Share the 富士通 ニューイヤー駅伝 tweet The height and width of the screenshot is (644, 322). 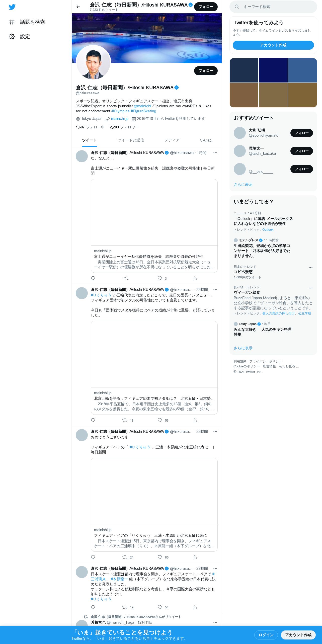tap(195, 278)
